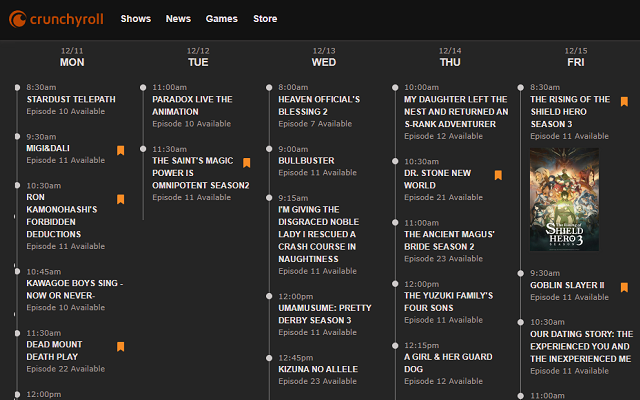Open The Yuzuki Family's Four Sons
Image resolution: width=640 pixels, height=400 pixels.
coord(449,301)
